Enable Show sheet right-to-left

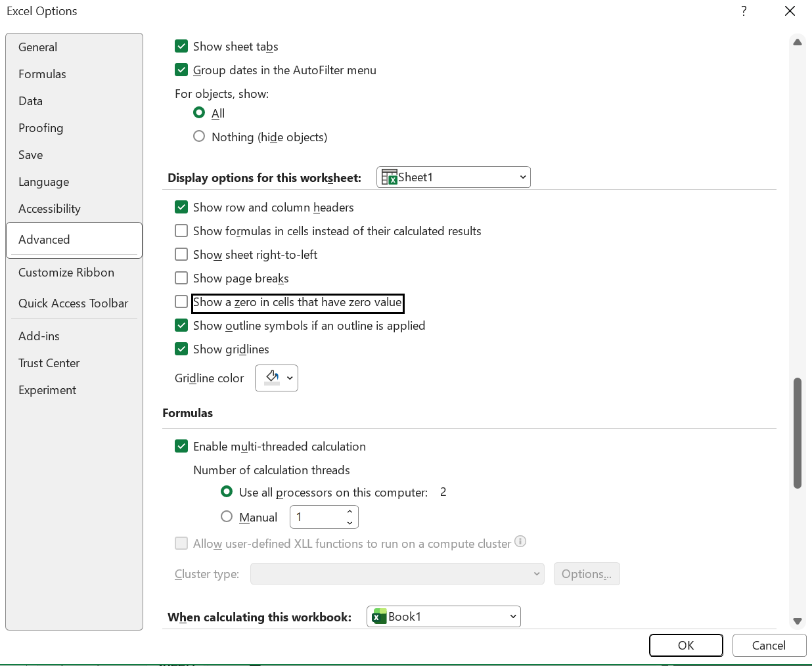[181, 255]
